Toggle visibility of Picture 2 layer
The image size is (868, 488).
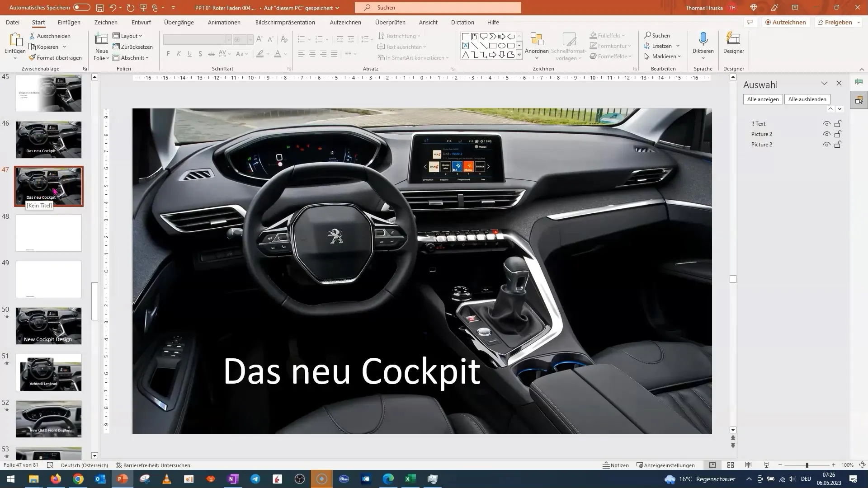point(827,134)
